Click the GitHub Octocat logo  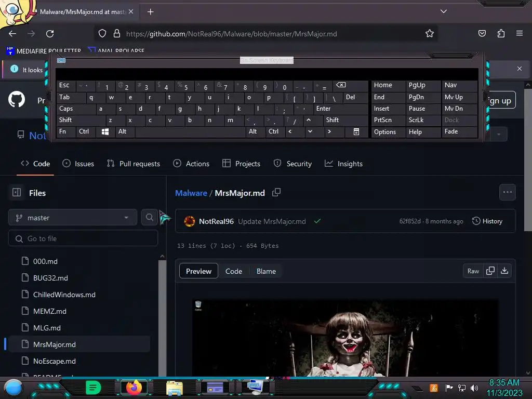coord(17,99)
